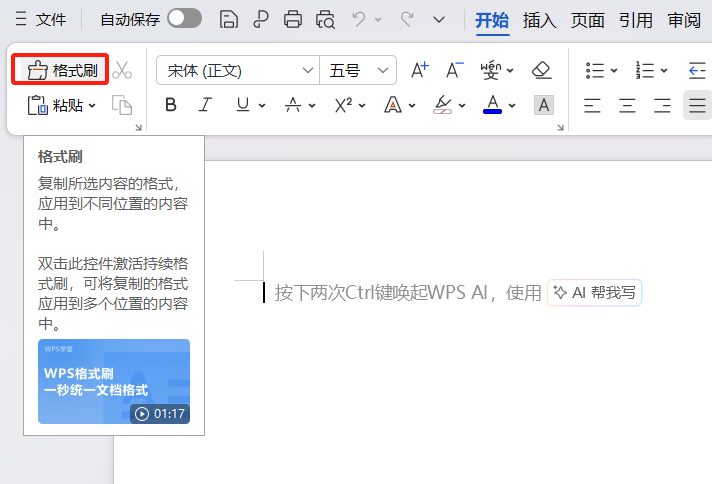The height and width of the screenshot is (484, 712).
Task: Switch to the 开始 (Home) tab
Action: pos(492,20)
